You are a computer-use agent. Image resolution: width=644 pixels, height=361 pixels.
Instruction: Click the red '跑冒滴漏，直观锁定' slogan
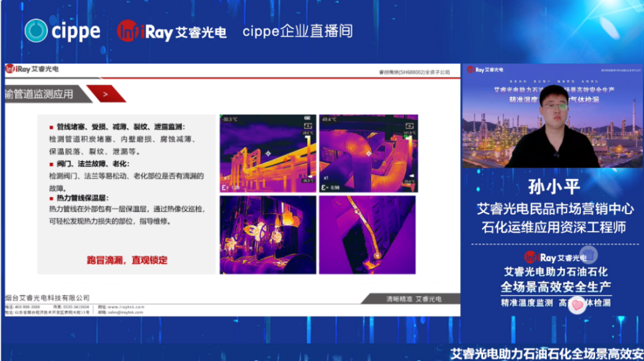pos(127,260)
